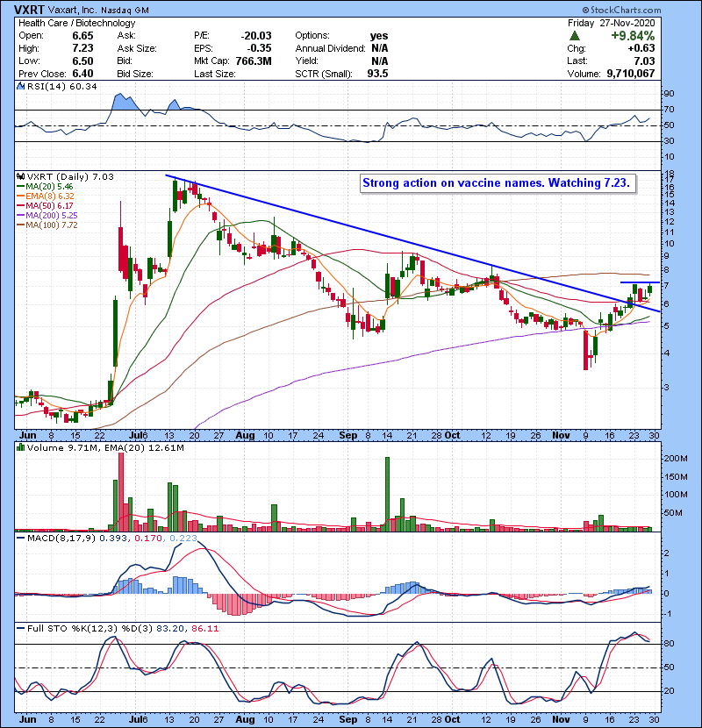Click the MA(100) 7.72 legend entry

coord(47,225)
